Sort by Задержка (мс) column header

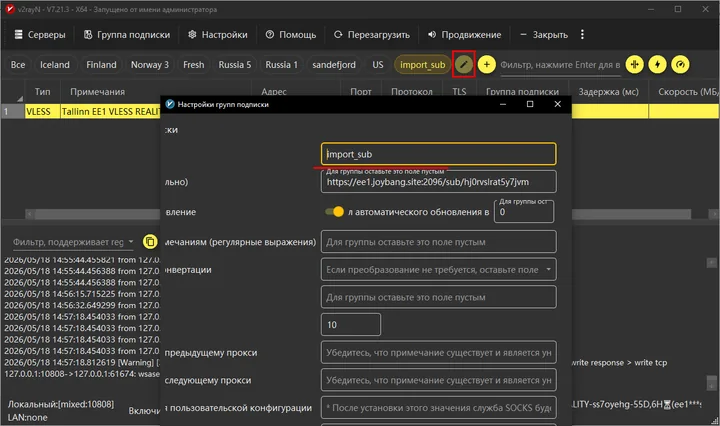click(608, 92)
